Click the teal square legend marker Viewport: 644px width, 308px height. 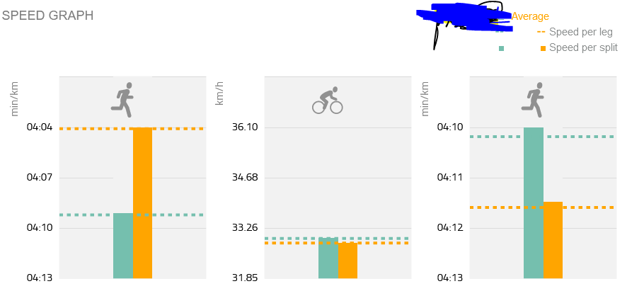point(502,48)
